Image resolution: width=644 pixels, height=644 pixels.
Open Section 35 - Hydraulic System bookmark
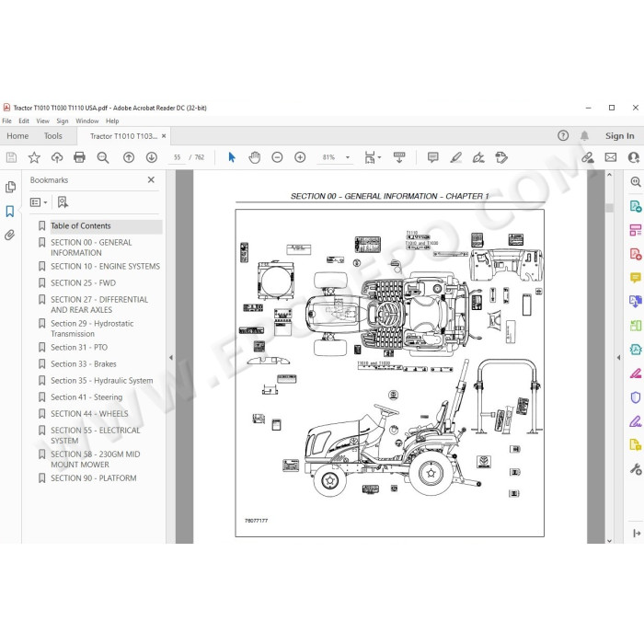point(102,381)
